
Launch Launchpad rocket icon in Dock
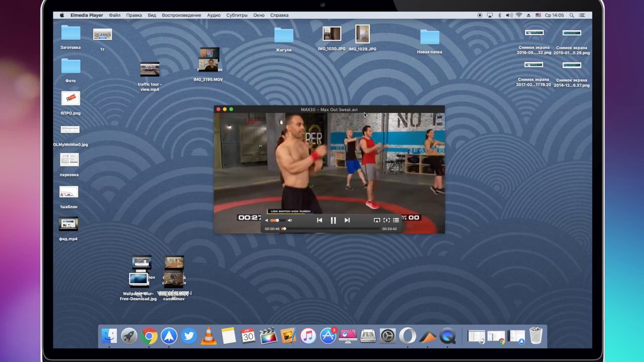(129, 336)
